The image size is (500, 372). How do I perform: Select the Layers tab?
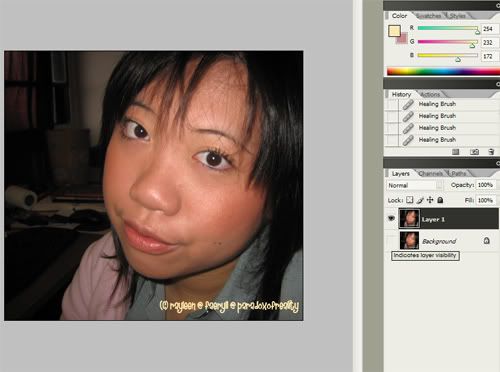coord(401,174)
